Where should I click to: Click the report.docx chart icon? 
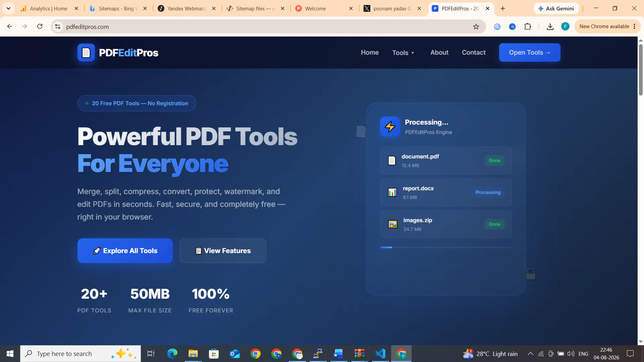(392, 192)
